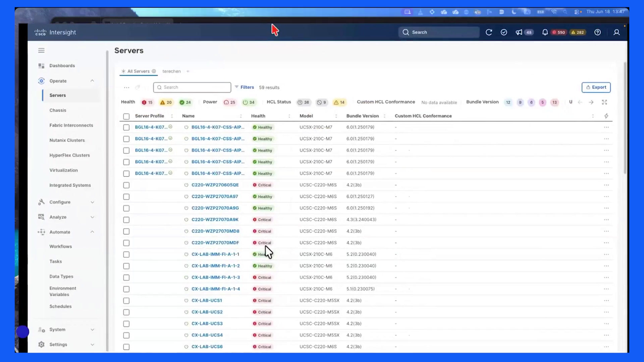644x362 pixels.
Task: Open the C220-WZP27070A9G server link
Action: [x=215, y=208]
